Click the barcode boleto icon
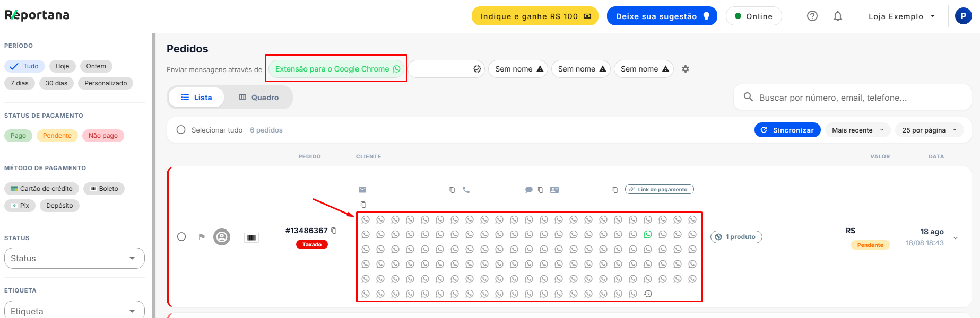The image size is (980, 318). coord(251,237)
